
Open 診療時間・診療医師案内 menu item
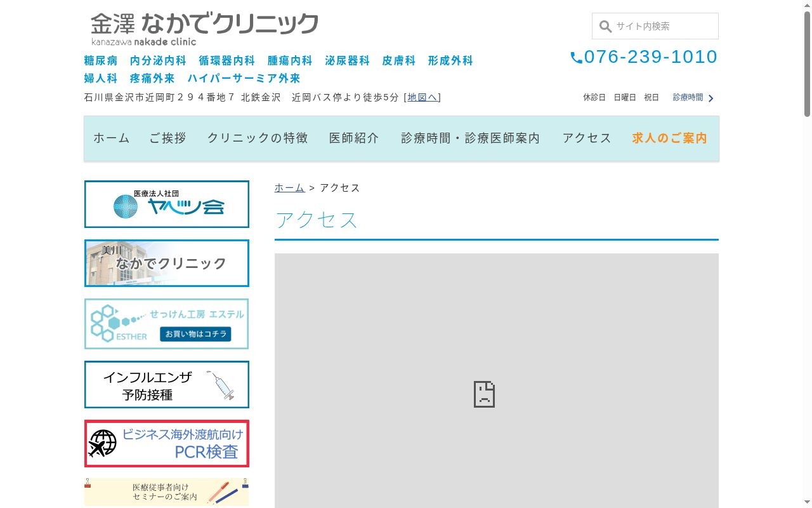click(471, 138)
